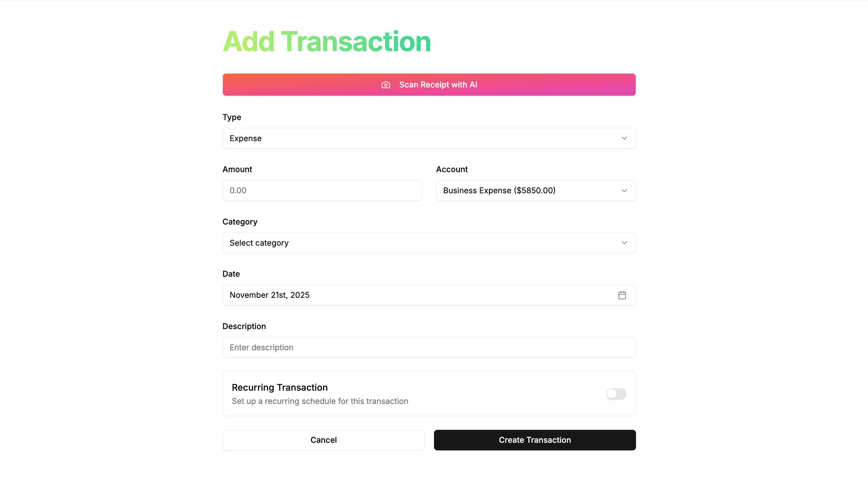Click the Create Transaction button
The image size is (868, 499).
pyautogui.click(x=534, y=440)
